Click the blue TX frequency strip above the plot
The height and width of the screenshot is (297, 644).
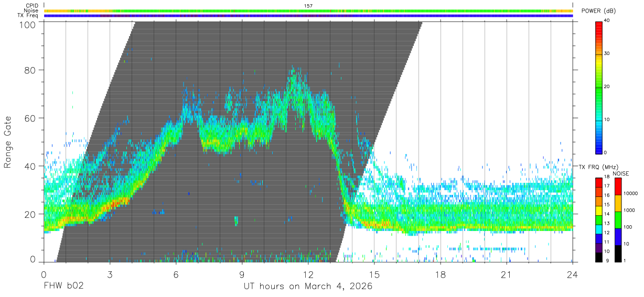(x=308, y=16)
